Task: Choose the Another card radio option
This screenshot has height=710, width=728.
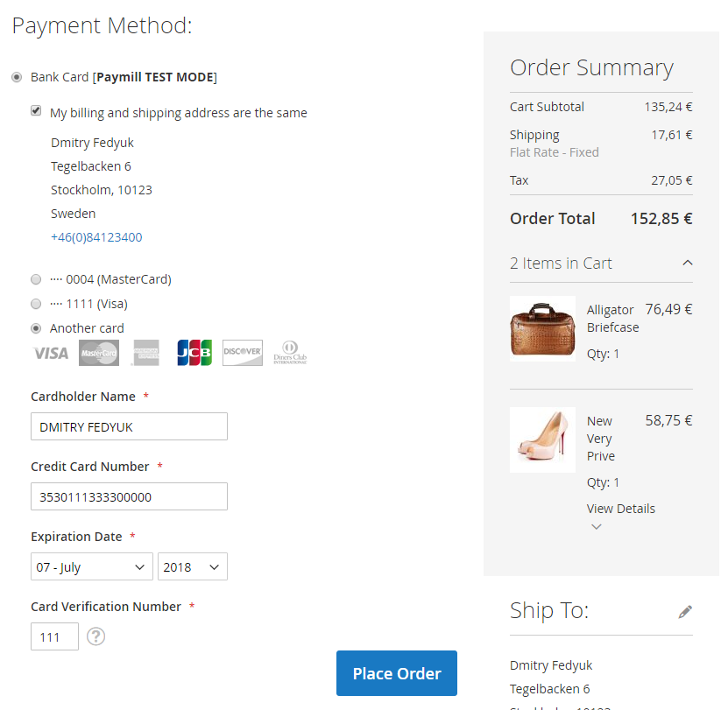Action: tap(36, 329)
